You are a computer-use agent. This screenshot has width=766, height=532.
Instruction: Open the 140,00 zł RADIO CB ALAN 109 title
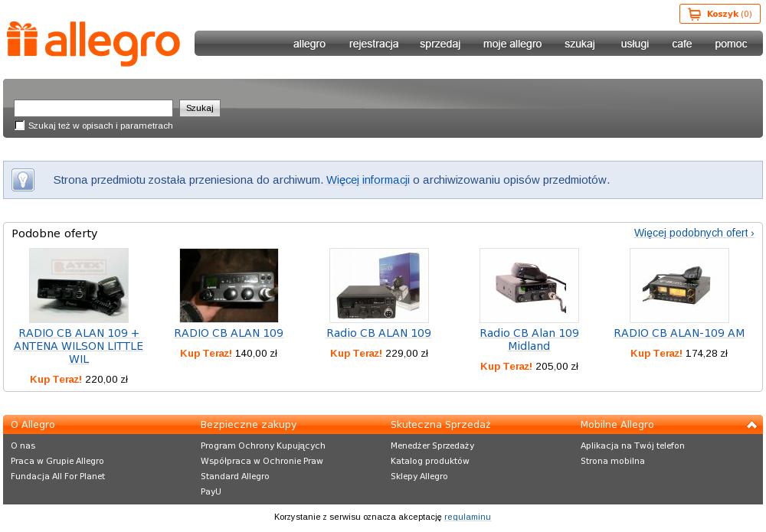228,333
